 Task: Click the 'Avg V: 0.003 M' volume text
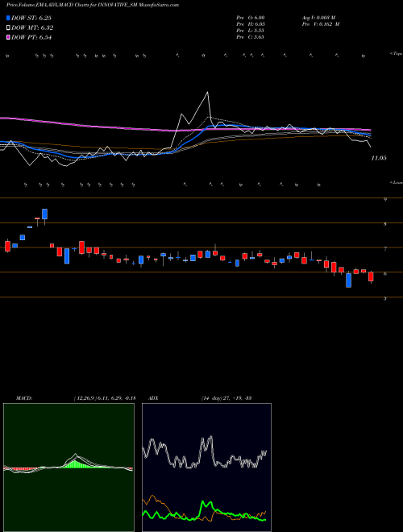318,17
